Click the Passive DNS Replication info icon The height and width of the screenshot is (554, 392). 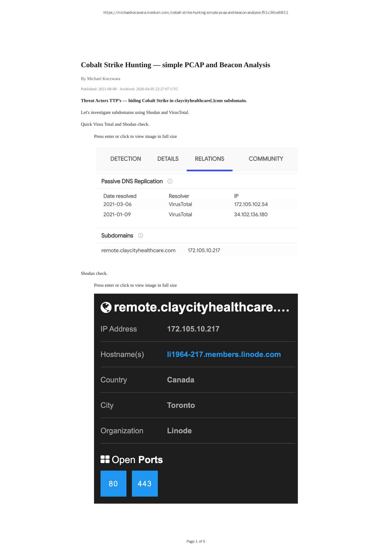[x=170, y=181]
